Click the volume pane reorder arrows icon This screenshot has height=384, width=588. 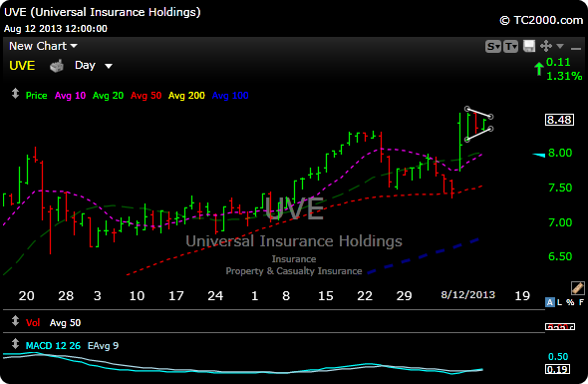click(15, 321)
